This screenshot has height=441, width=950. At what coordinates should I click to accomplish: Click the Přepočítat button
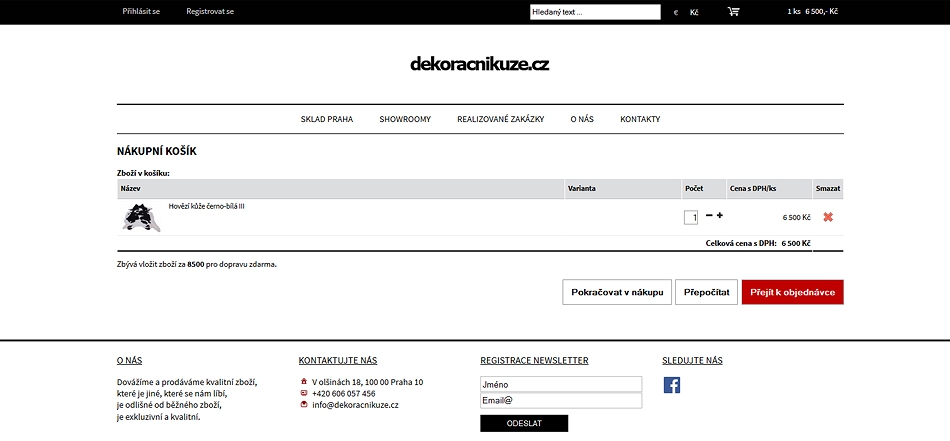click(x=706, y=292)
